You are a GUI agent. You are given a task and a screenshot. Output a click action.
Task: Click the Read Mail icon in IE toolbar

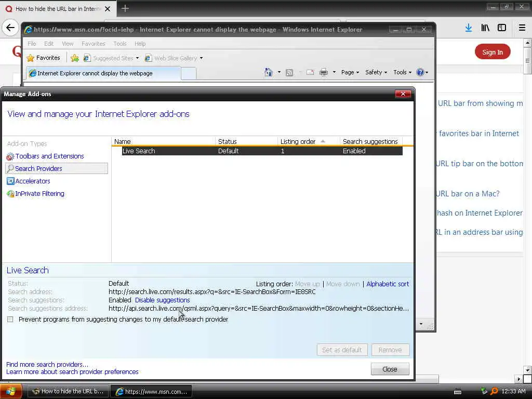tap(310, 72)
